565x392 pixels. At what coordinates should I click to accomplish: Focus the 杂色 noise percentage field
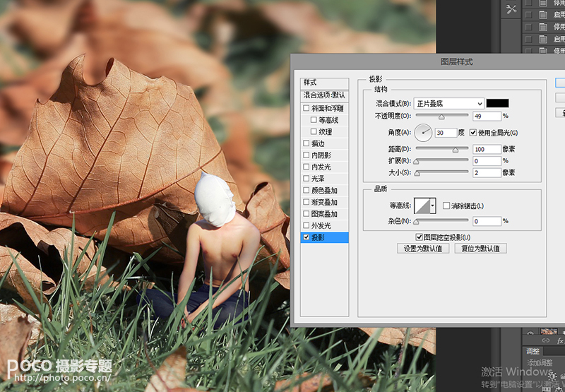pyautogui.click(x=487, y=221)
